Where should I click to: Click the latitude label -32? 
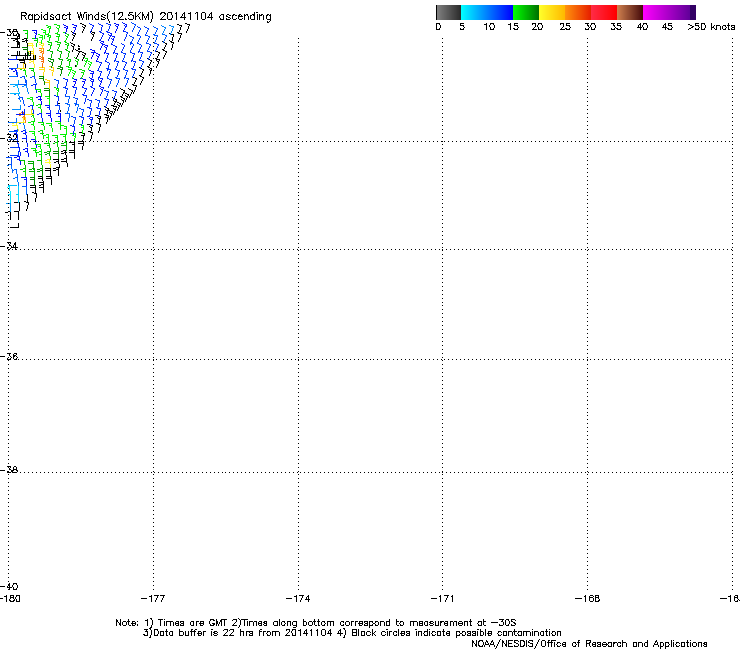point(9,138)
